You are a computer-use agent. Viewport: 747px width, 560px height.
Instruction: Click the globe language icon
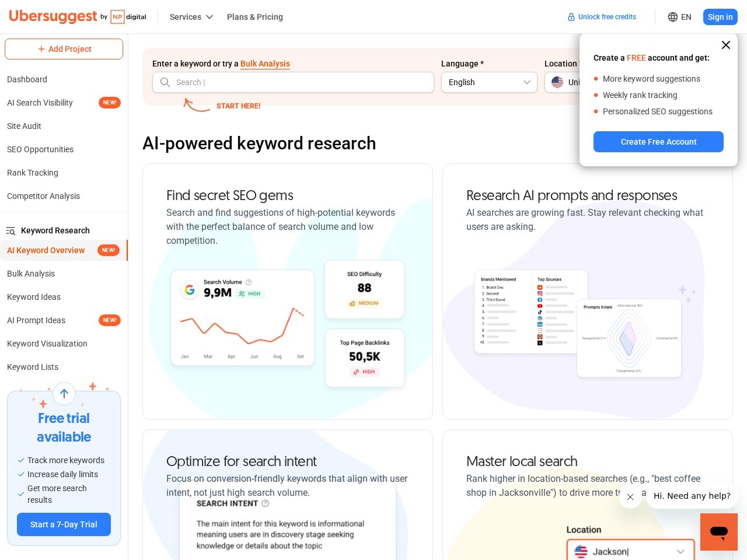coord(673,17)
